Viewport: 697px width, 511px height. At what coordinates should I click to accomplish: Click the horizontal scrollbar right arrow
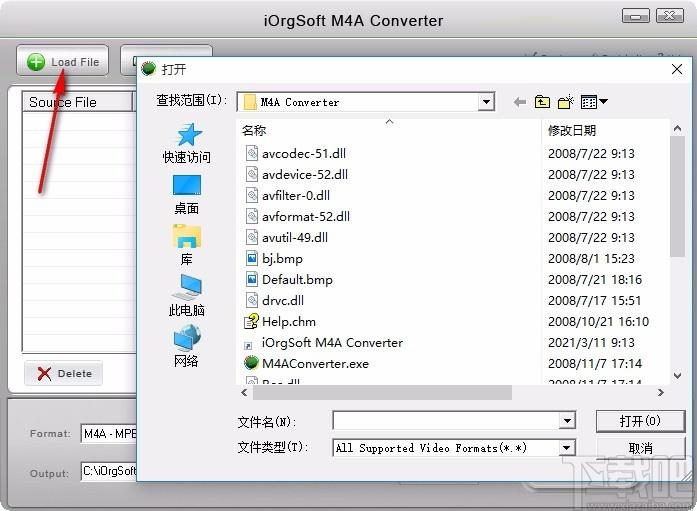coord(661,392)
